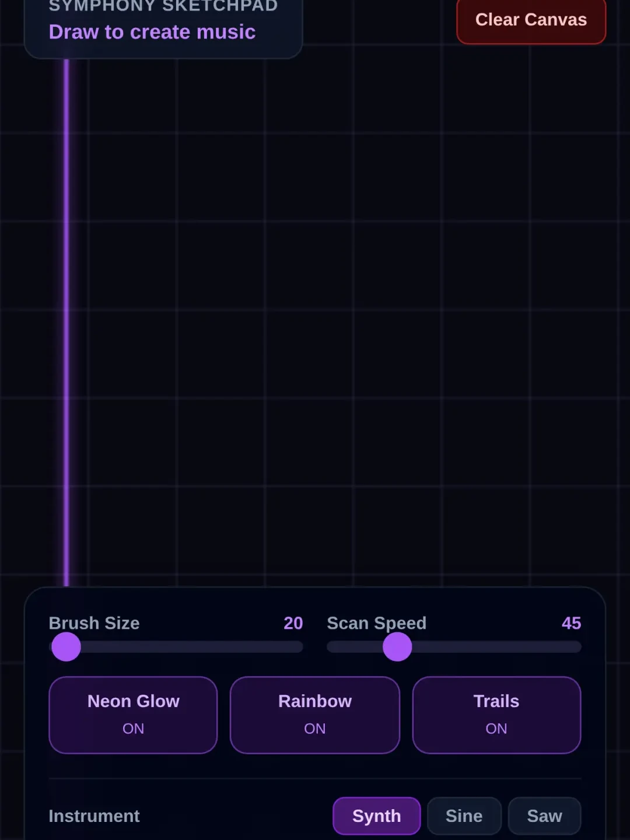Toggle the Rainbow effect off

315,715
